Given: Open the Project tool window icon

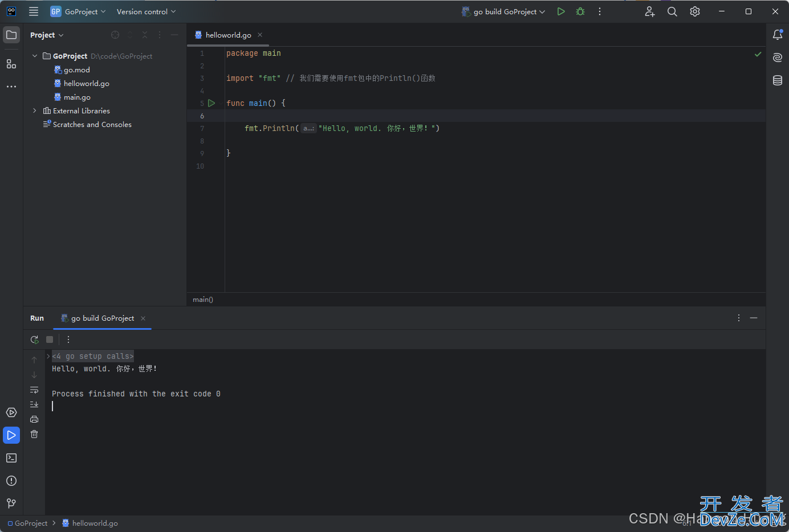Looking at the screenshot, I should coord(11,35).
